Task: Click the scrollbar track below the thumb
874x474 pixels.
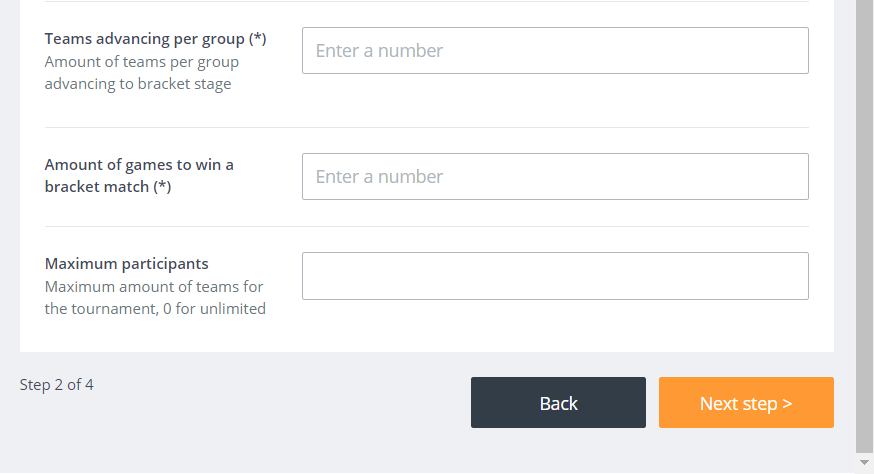Action: pos(864,453)
